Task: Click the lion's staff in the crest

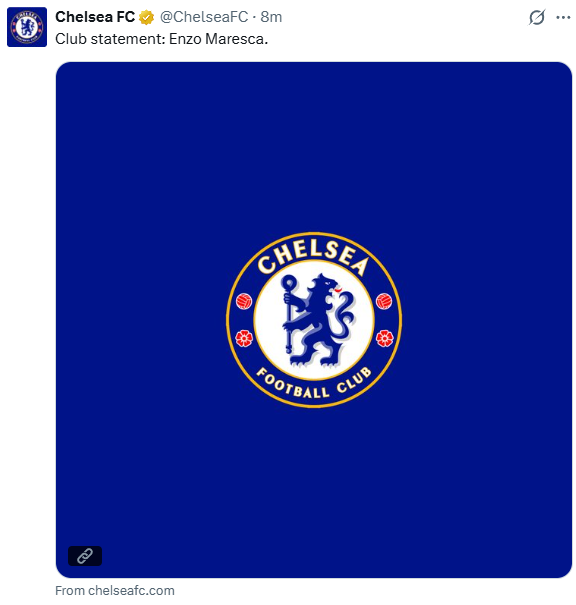Action: [289, 314]
